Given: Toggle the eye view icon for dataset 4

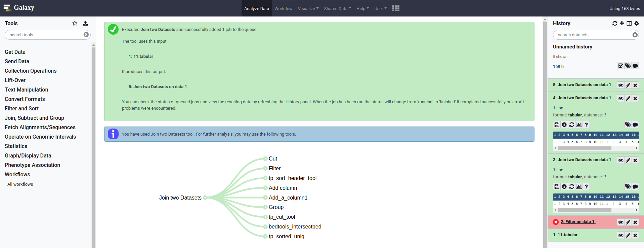Looking at the screenshot, I should pos(620,98).
